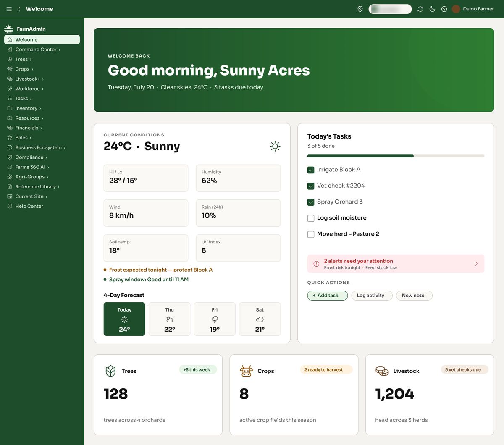Expand the Reference Library chevron

(59, 187)
